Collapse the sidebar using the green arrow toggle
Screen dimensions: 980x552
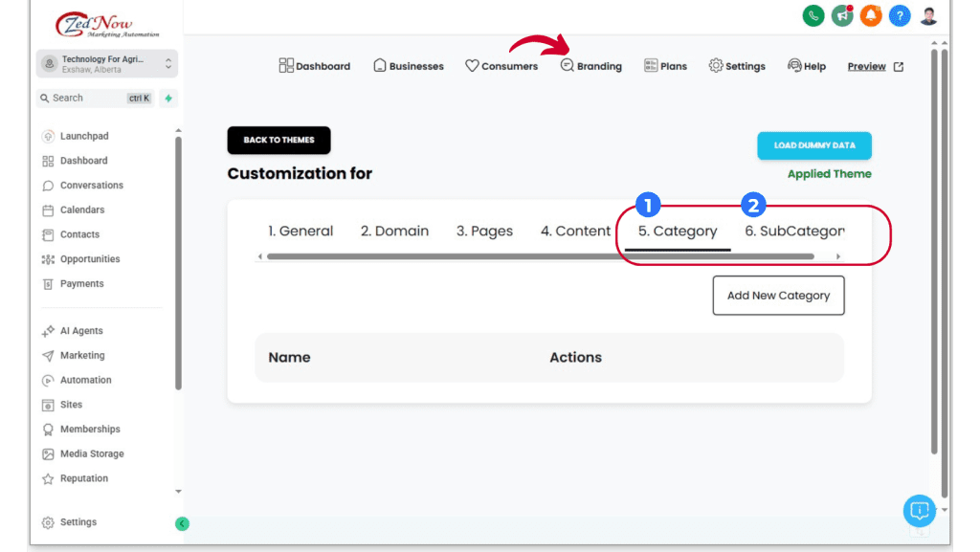click(x=182, y=523)
